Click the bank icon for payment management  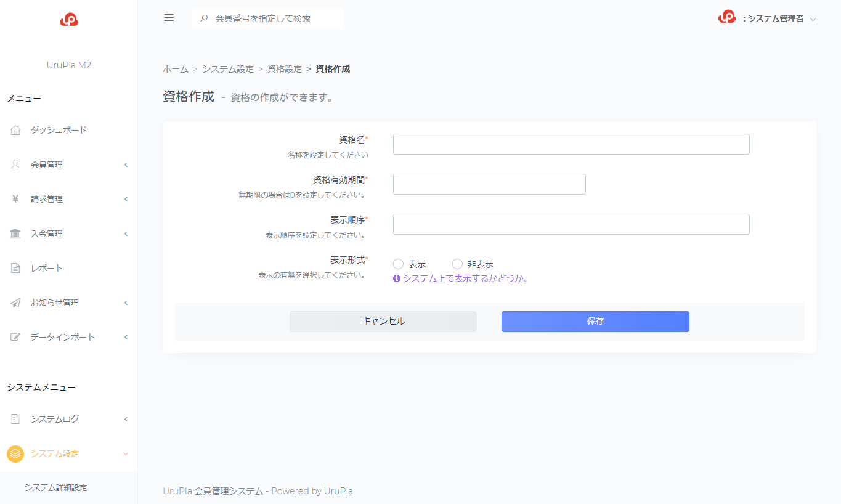pyautogui.click(x=15, y=234)
